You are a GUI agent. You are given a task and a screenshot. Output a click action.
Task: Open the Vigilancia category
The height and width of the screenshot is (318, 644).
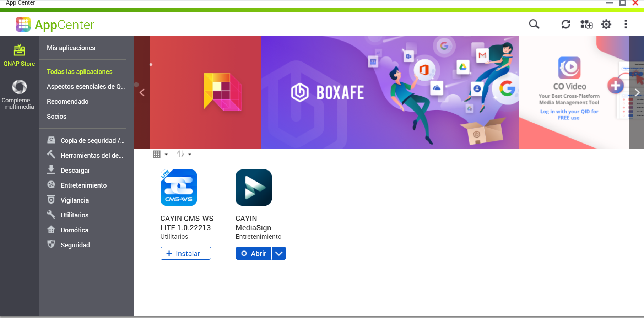(x=75, y=200)
